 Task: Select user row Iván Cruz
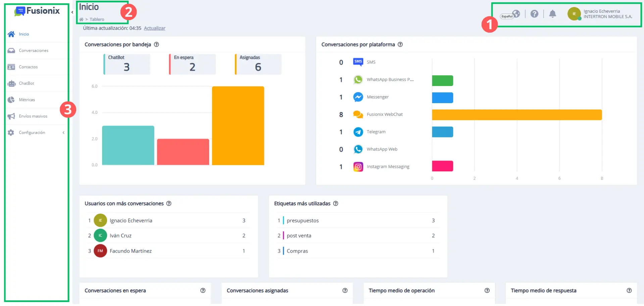tap(168, 235)
